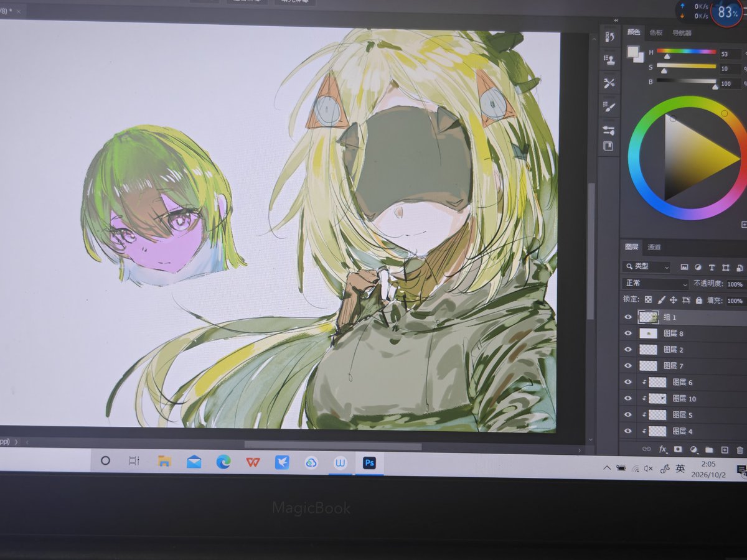Show hidden system tray icons
Viewport: 747px width, 560px height.
click(x=608, y=468)
